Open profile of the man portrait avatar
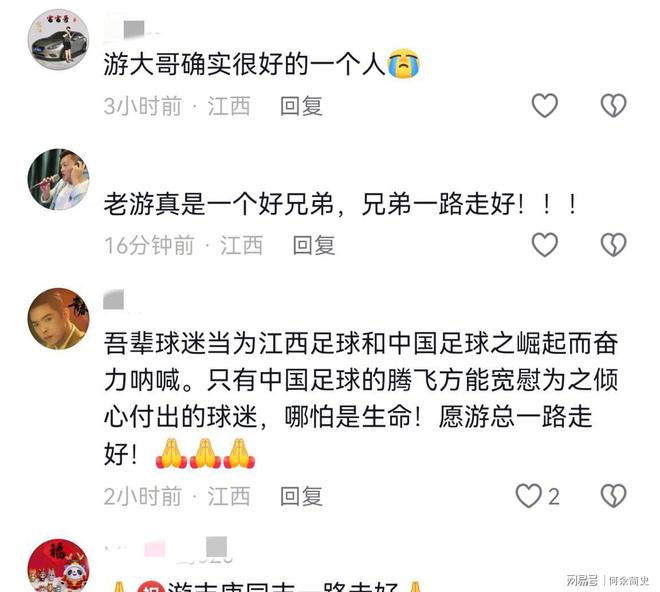This screenshot has height=592, width=660. tap(59, 319)
